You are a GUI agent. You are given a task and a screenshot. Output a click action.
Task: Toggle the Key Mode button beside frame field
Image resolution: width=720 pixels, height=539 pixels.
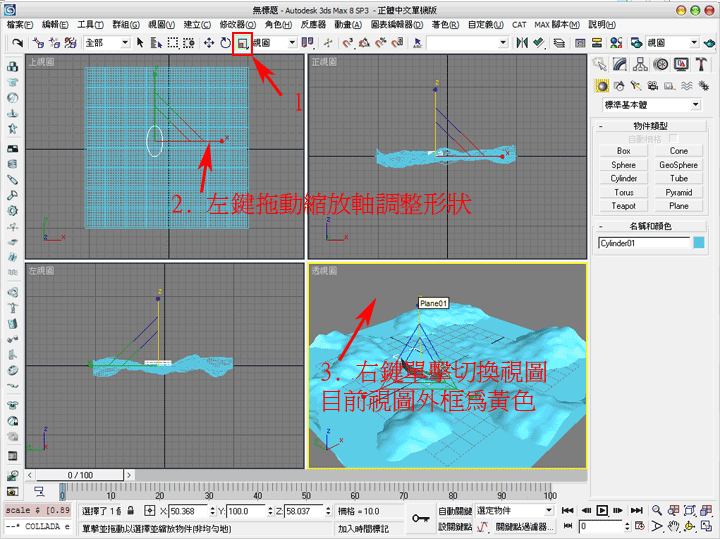[x=568, y=526]
